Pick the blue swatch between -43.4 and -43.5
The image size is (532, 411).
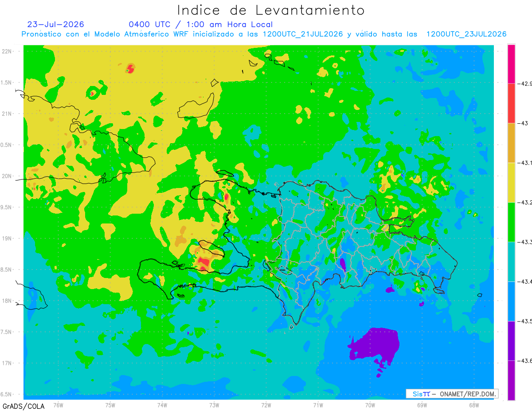511,301
